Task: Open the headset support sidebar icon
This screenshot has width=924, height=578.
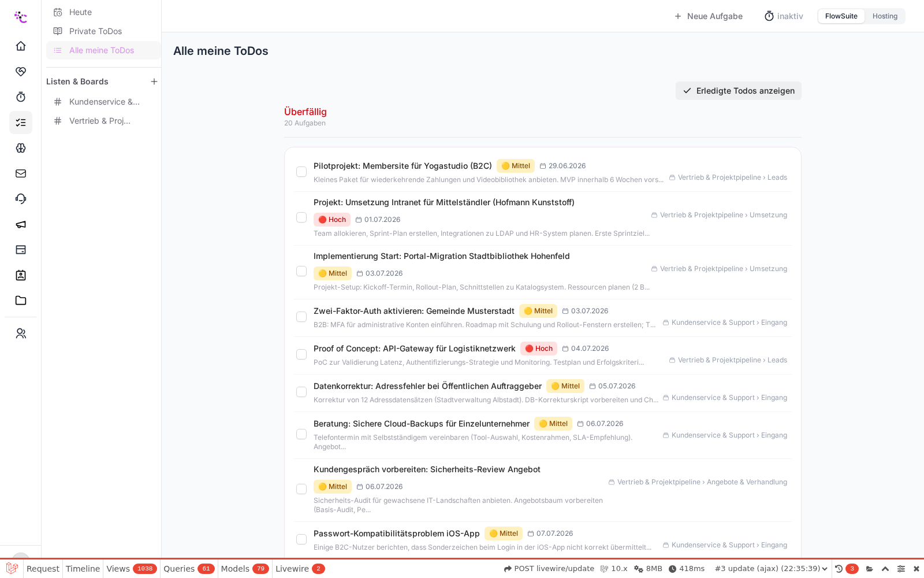Action: (21, 199)
